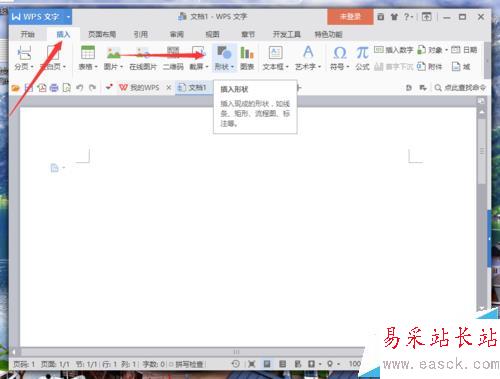Expand the 分页 dropdown arrow
Screen dimensions: 500x379
click(32, 67)
